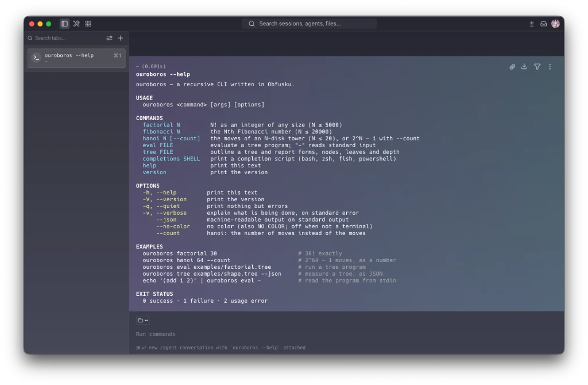588x385 pixels.
Task: Download block output with download icon
Action: click(524, 67)
